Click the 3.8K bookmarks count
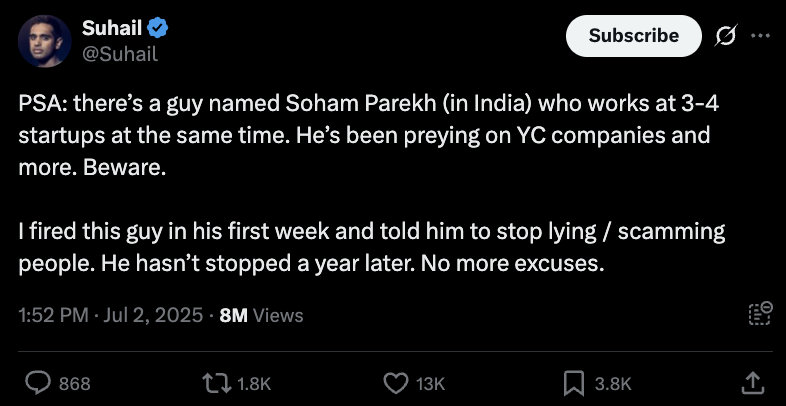Viewport: 786px width, 406px height. (x=613, y=382)
